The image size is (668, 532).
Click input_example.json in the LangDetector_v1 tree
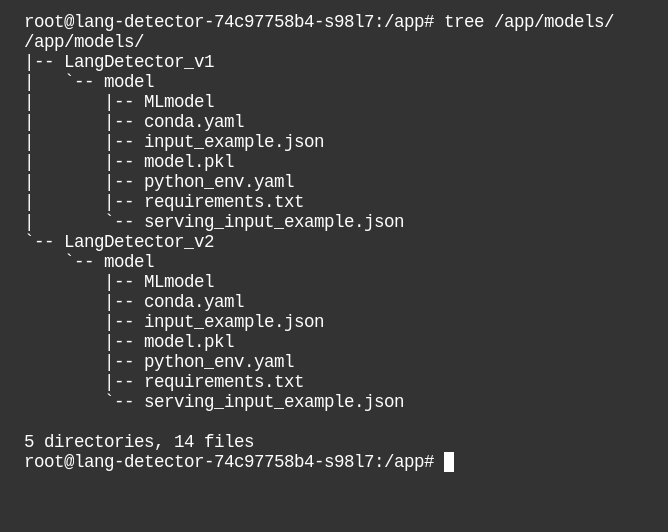(234, 142)
